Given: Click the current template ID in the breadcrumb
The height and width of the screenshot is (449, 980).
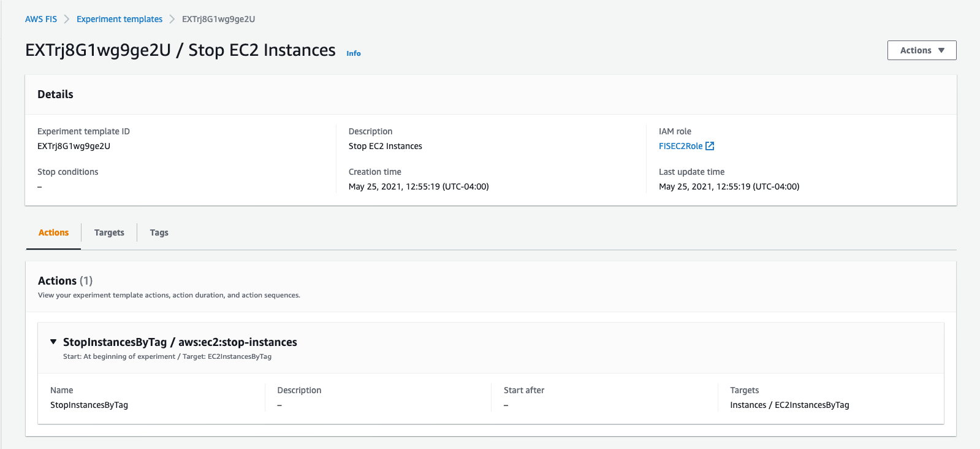Looking at the screenshot, I should 218,19.
